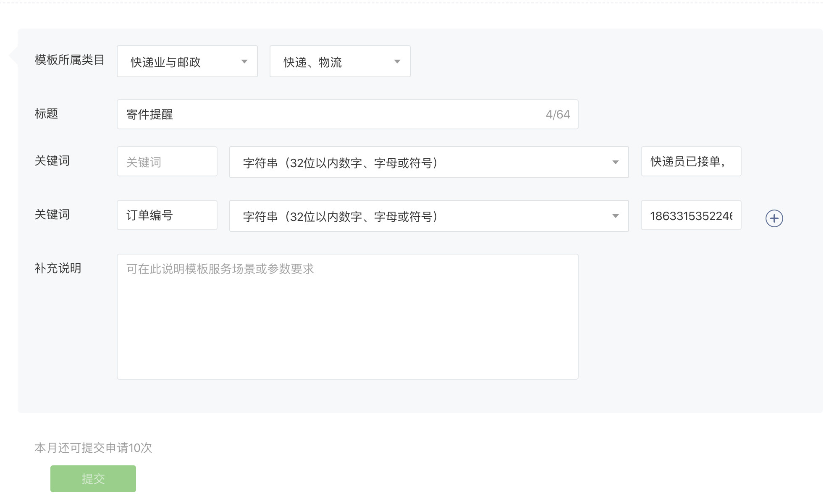Click the 模板所属类目 label

[x=69, y=60]
